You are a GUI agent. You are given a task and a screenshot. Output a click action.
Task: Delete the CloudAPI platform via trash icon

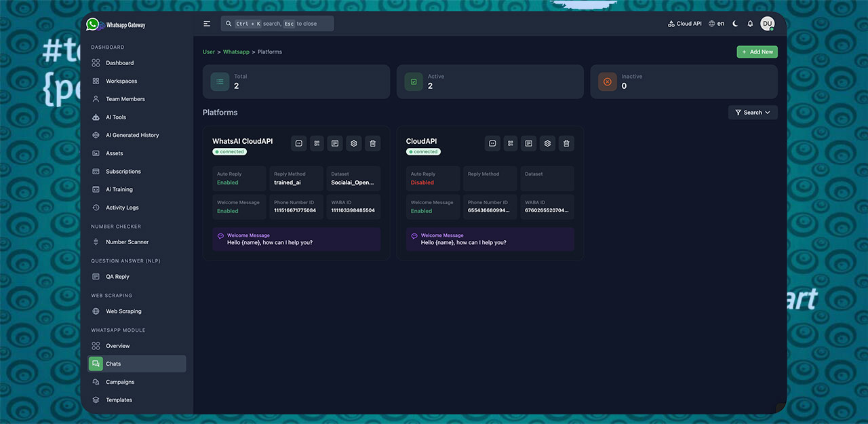(566, 143)
